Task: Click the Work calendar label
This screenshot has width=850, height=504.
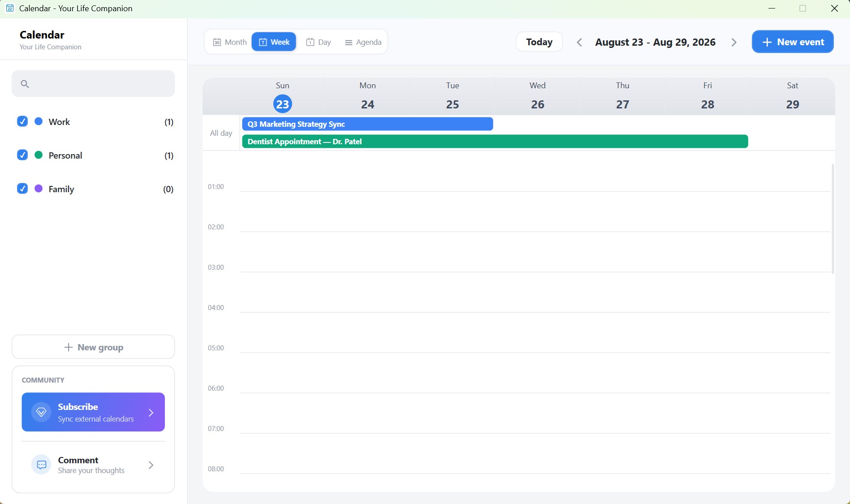Action: coord(59,122)
